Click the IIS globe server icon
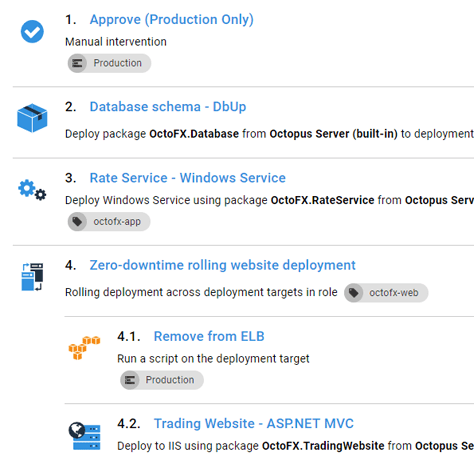 coord(84,436)
